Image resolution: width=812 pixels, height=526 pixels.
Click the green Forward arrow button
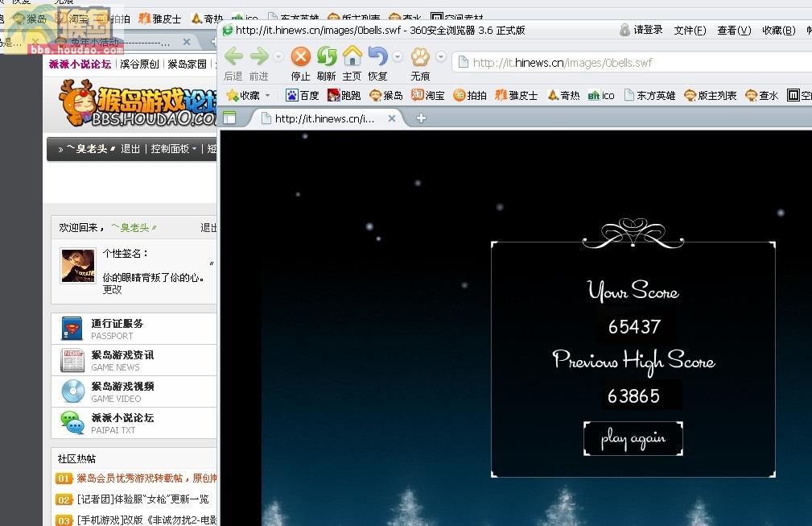[259, 56]
